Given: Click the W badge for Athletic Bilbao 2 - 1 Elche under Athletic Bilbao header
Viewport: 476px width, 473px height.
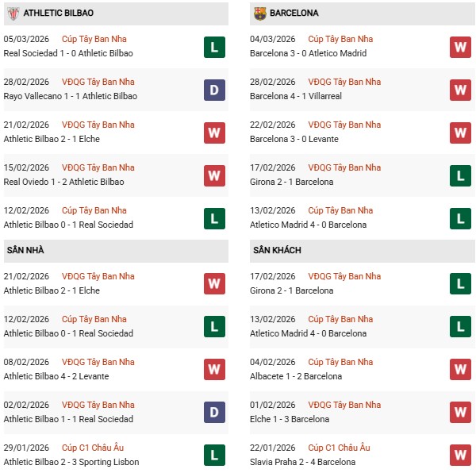Looking at the screenshot, I should pyautogui.click(x=214, y=133).
